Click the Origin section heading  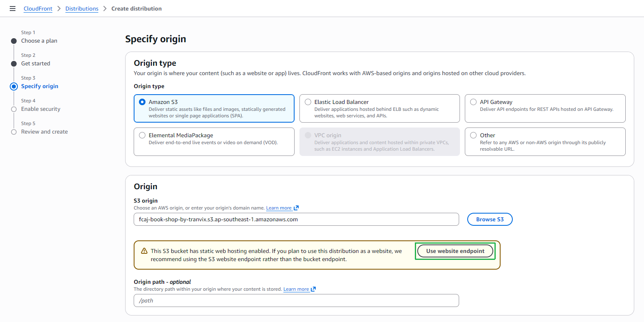(145, 186)
